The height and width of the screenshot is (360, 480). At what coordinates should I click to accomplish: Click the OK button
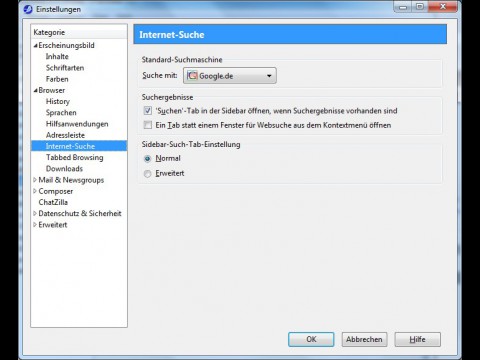pyautogui.click(x=311, y=339)
